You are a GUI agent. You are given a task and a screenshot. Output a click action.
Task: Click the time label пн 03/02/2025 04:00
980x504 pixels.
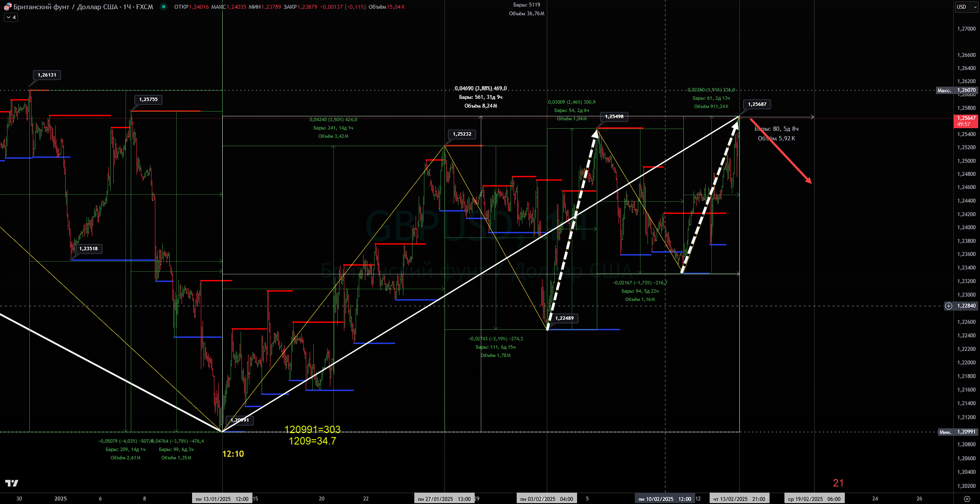click(547, 499)
